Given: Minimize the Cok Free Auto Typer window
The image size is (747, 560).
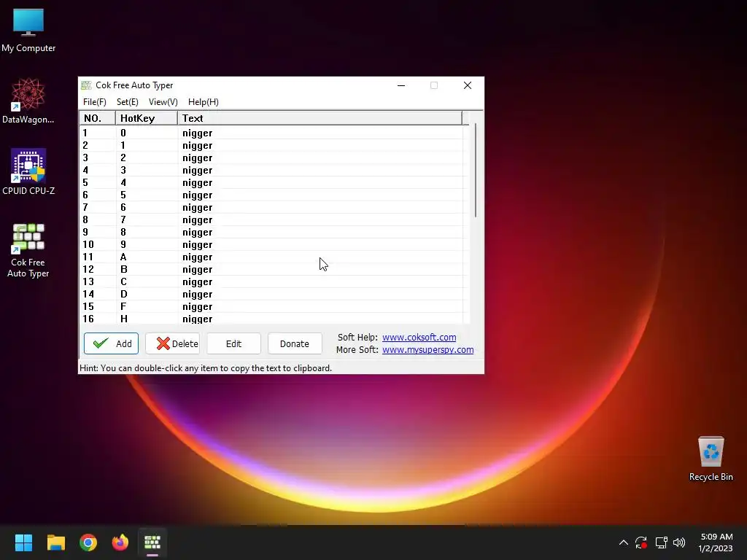Looking at the screenshot, I should click(x=401, y=85).
